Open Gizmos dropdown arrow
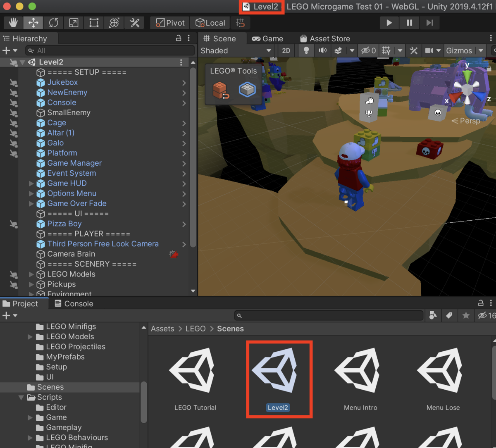Screen dimensions: 496x448 point(481,50)
